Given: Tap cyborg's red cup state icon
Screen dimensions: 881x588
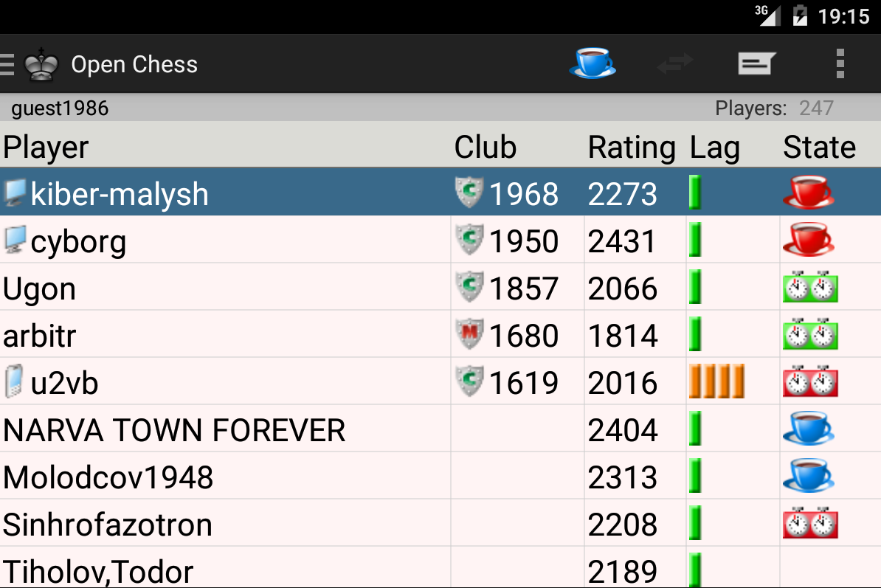Looking at the screenshot, I should 808,239.
